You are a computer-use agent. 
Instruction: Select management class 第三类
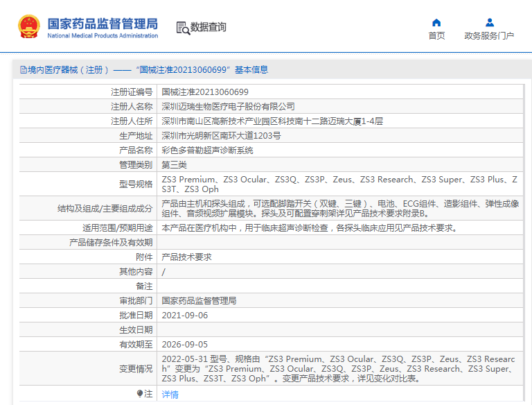click(x=174, y=165)
